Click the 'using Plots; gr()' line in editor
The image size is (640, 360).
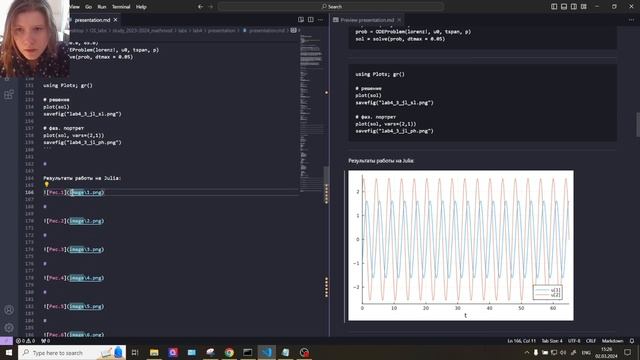click(x=68, y=85)
